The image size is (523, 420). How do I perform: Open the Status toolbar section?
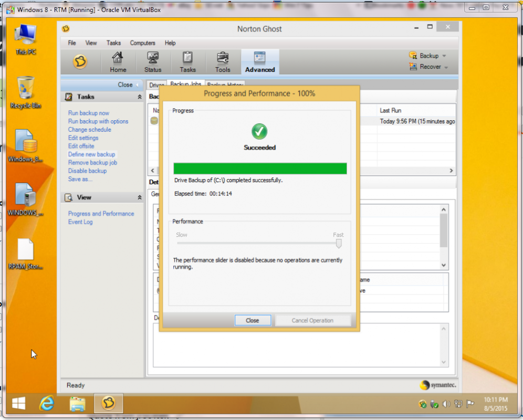click(x=153, y=62)
